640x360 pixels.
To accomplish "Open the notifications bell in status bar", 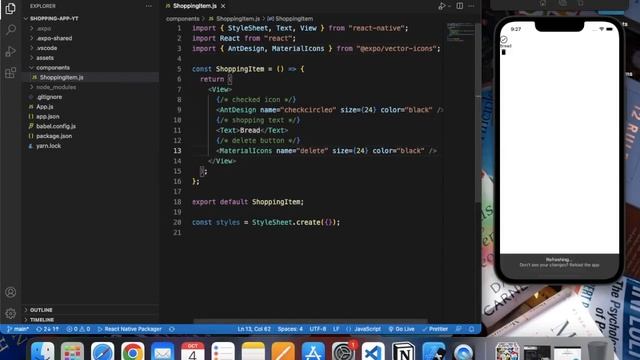I will click(471, 329).
